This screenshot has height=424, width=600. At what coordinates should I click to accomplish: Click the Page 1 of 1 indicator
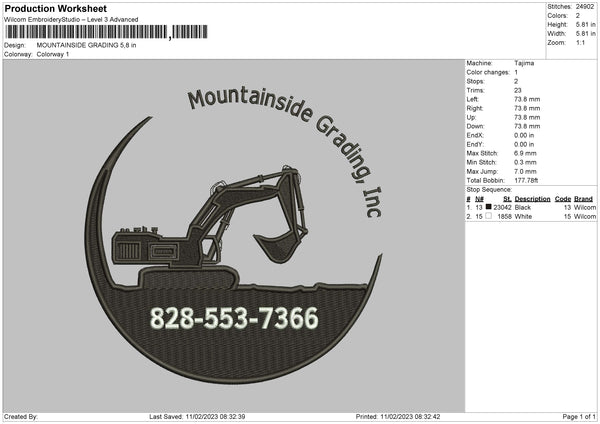[x=579, y=416]
